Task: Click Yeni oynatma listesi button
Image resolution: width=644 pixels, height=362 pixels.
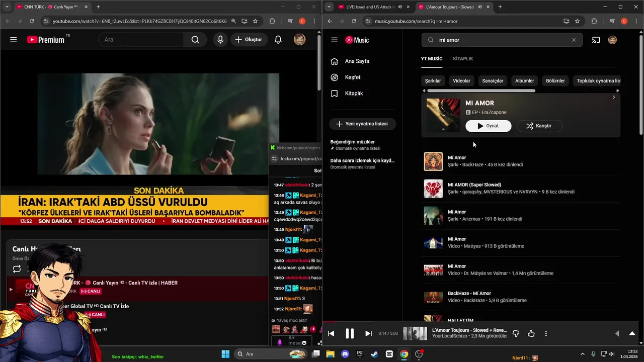Action: [362, 124]
